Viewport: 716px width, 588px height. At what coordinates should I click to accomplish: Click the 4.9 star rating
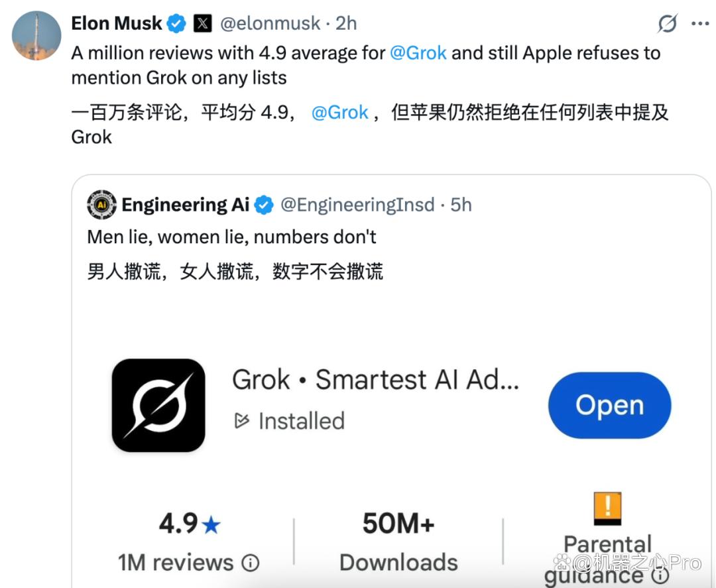pyautogui.click(x=190, y=523)
